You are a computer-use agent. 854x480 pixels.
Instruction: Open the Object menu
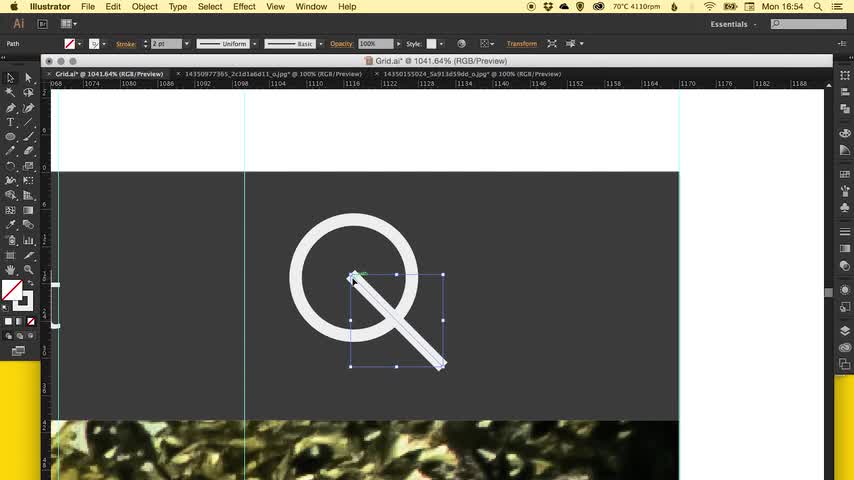click(144, 7)
